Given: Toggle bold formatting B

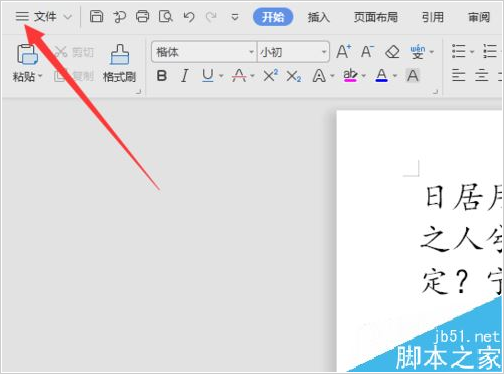Looking at the screenshot, I should [162, 76].
